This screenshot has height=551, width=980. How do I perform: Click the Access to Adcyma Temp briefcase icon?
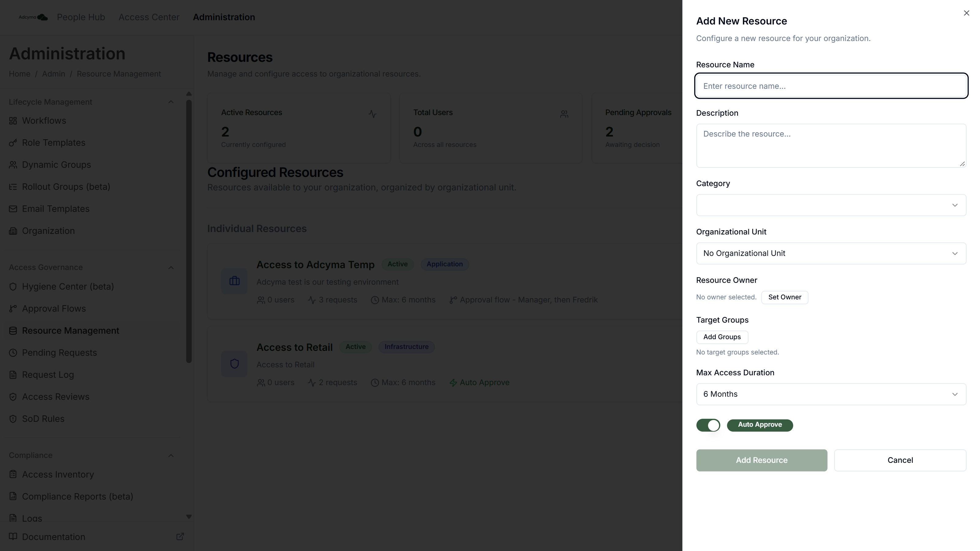234,281
